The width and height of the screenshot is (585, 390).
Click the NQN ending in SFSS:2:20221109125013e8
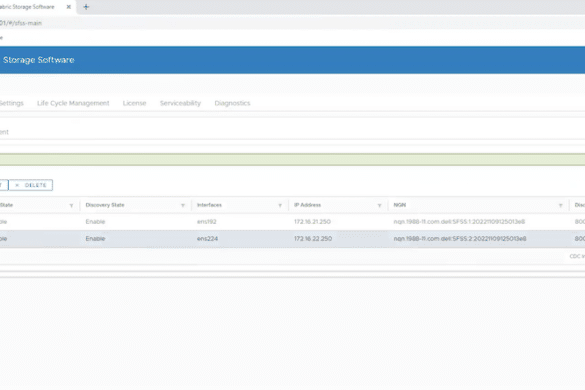click(460, 238)
